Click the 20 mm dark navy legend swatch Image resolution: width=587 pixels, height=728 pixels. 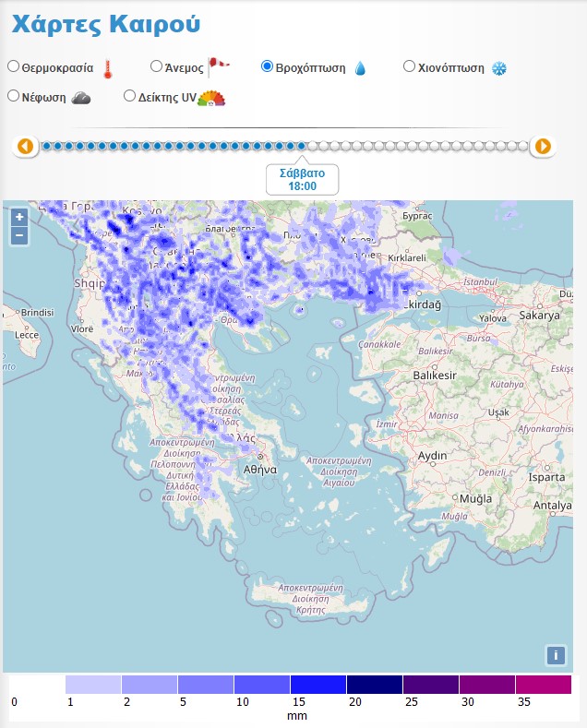point(375,685)
